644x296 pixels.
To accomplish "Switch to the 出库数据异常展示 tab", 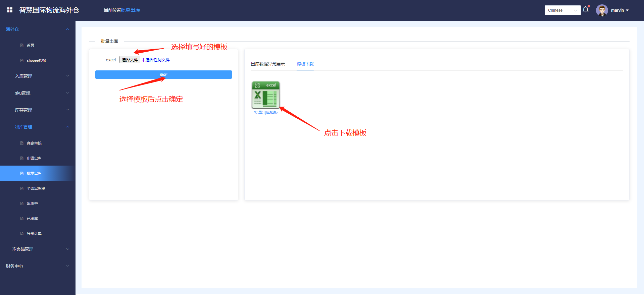I will tap(268, 64).
